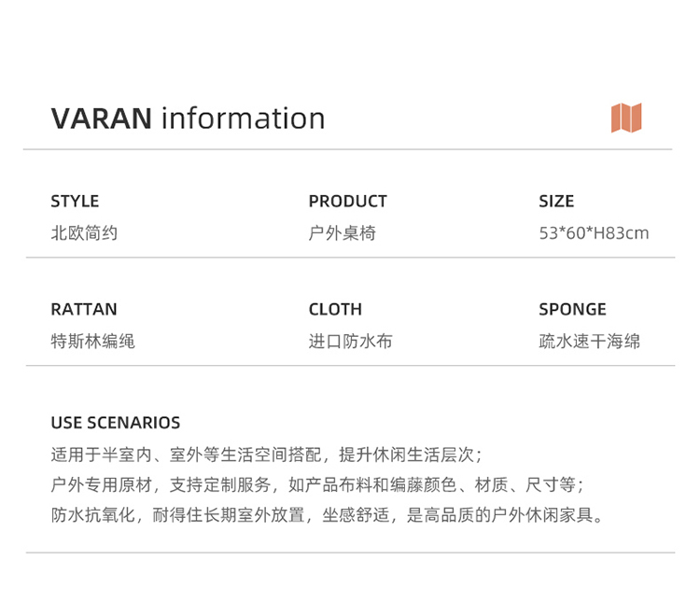Click the 疏水速干海绵 sponge value
The width and height of the screenshot is (700, 616).
click(x=589, y=341)
